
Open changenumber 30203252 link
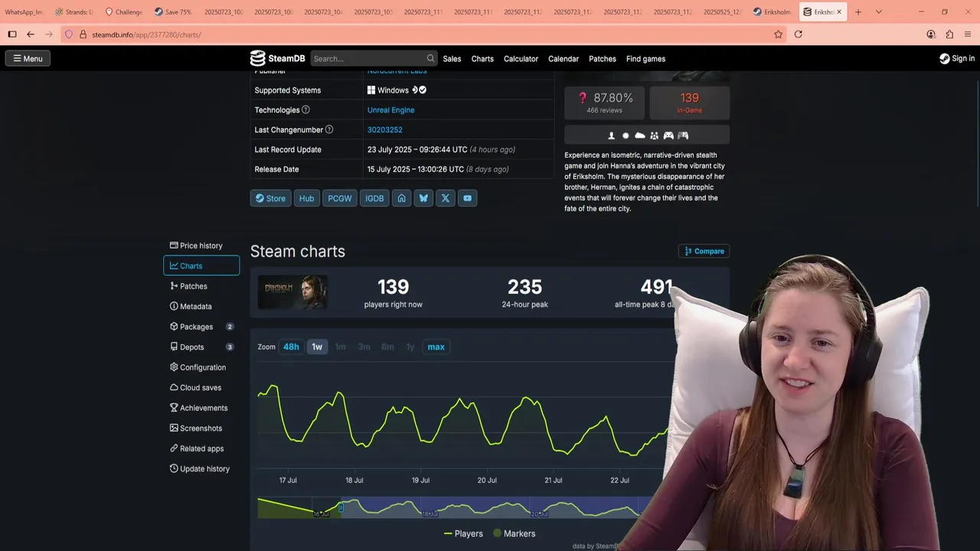384,130
